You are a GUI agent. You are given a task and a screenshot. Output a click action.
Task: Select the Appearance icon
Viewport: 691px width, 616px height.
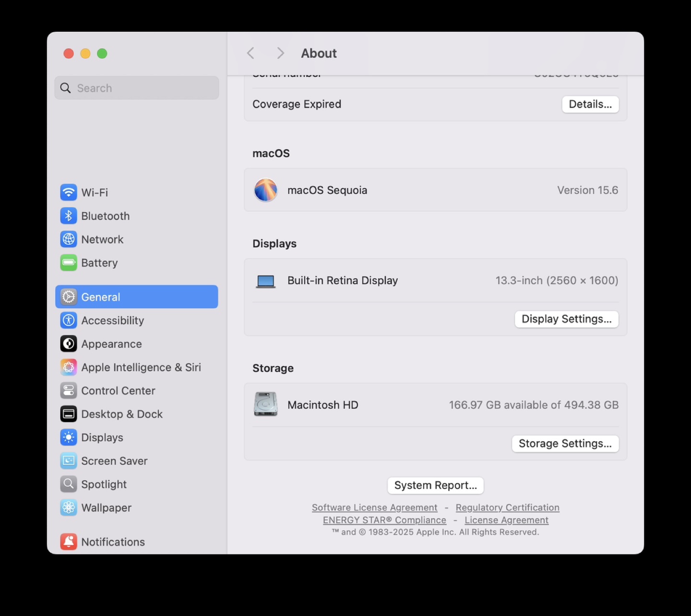point(69,344)
